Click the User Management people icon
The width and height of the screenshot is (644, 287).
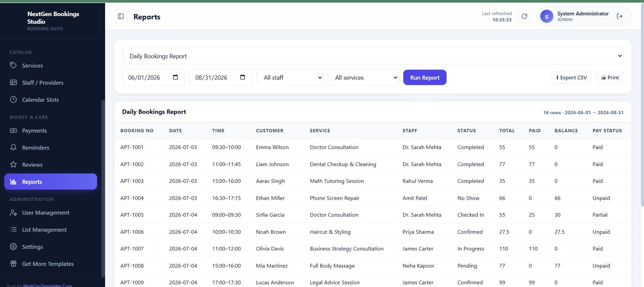click(x=13, y=213)
